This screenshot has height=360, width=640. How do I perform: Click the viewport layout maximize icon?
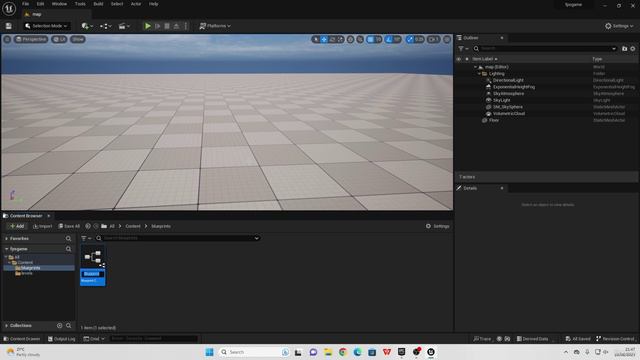[x=447, y=39]
